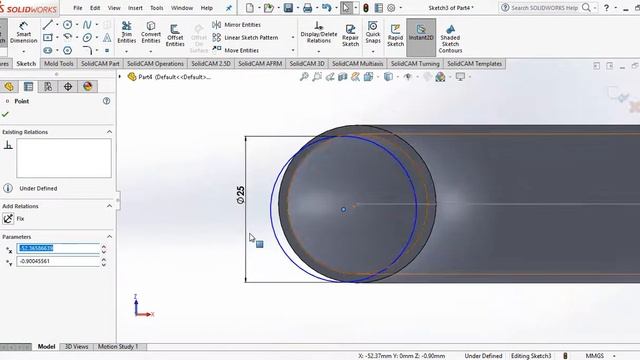Switch to the Mold Tools tab
This screenshot has width=640, height=360.
coord(59,64)
